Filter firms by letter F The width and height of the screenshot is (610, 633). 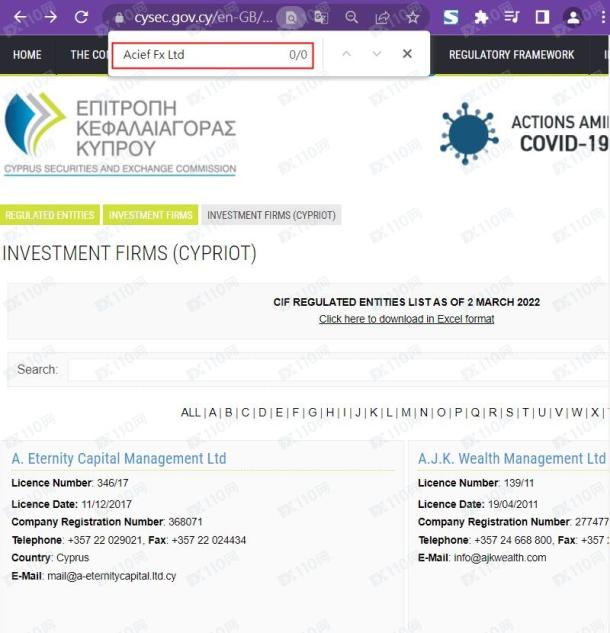tap(295, 413)
